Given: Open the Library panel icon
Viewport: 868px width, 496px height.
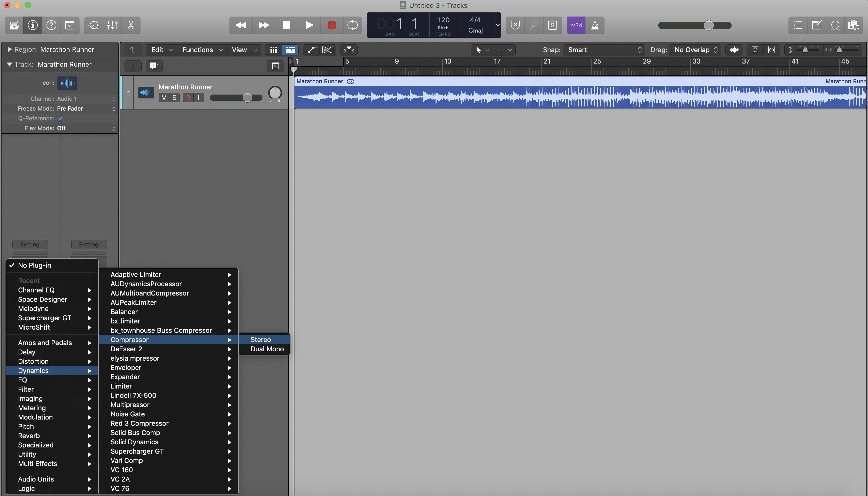Looking at the screenshot, I should click(14, 25).
